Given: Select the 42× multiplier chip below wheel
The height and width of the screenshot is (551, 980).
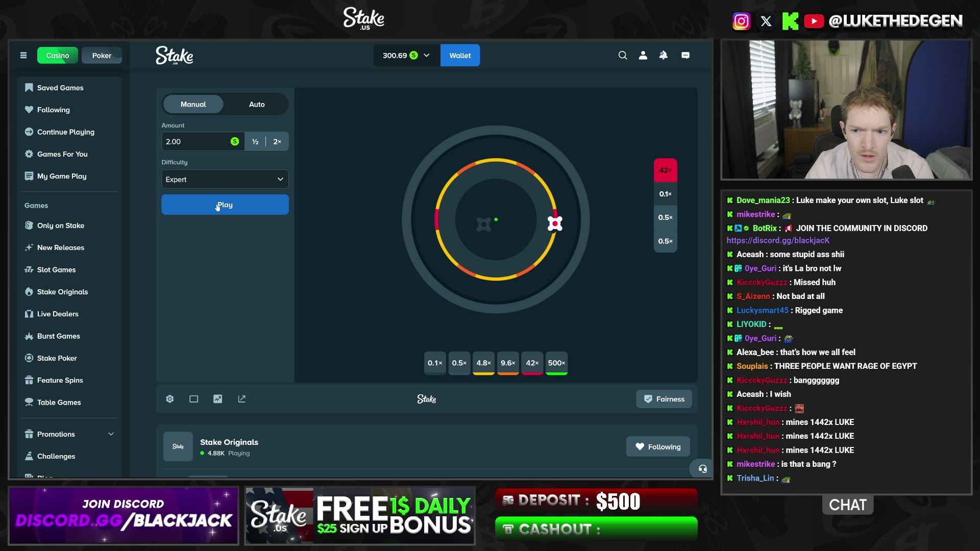Looking at the screenshot, I should coord(532,363).
